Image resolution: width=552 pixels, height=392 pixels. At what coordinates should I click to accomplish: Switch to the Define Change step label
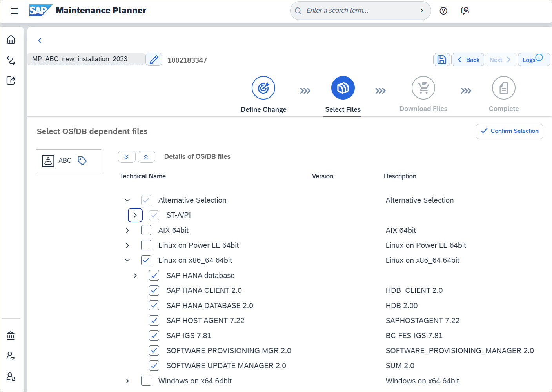[x=263, y=109]
